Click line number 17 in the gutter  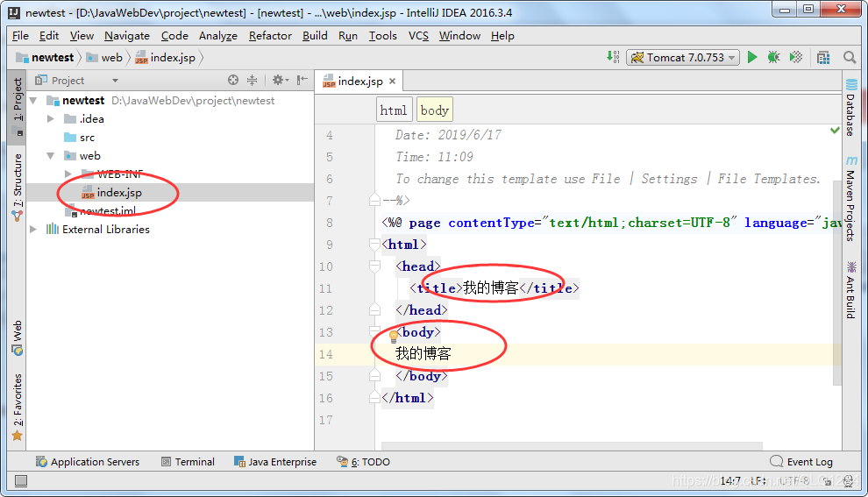click(325, 420)
